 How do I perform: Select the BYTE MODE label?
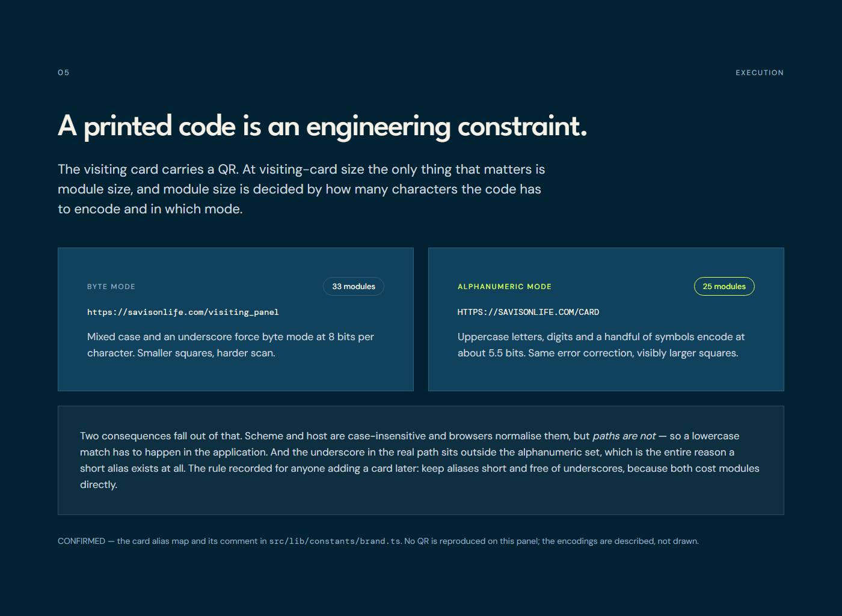pyautogui.click(x=111, y=287)
